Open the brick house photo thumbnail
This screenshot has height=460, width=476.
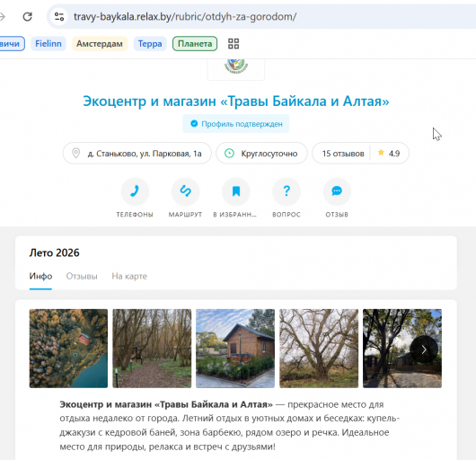(235, 349)
